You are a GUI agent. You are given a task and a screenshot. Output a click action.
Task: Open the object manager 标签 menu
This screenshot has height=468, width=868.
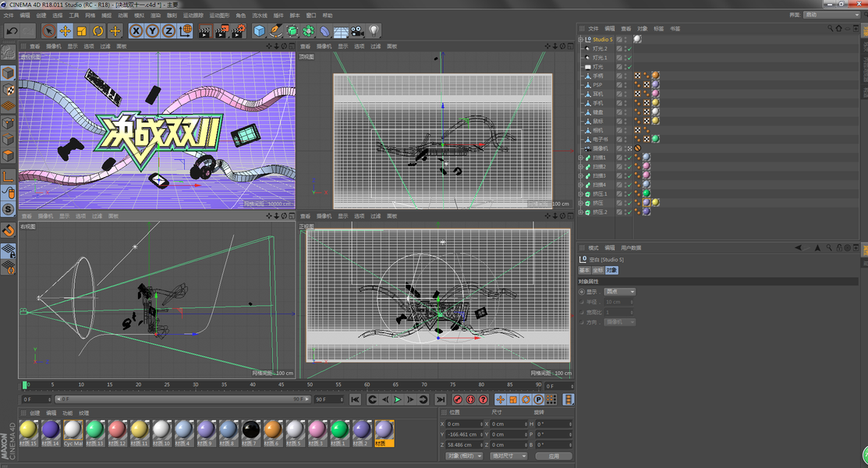pyautogui.click(x=659, y=29)
